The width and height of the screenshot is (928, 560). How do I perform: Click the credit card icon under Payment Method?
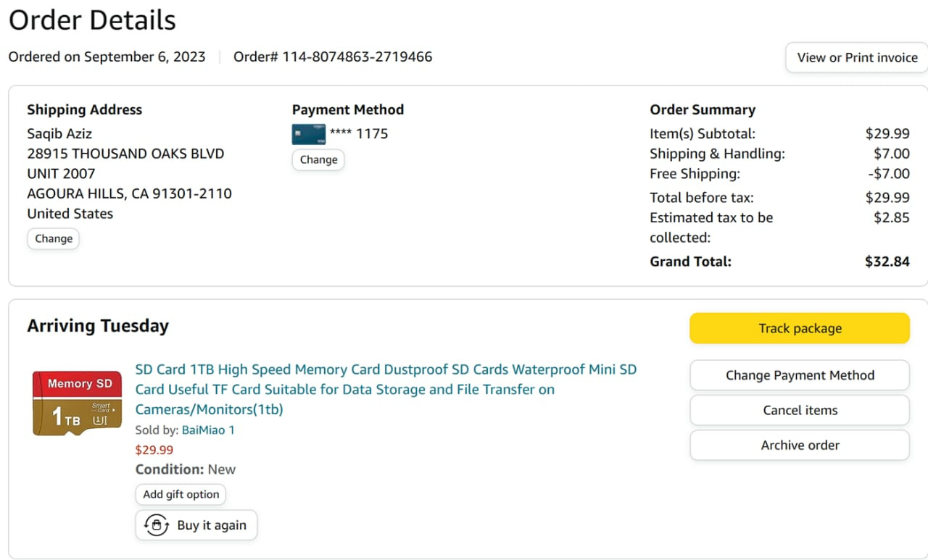[309, 134]
